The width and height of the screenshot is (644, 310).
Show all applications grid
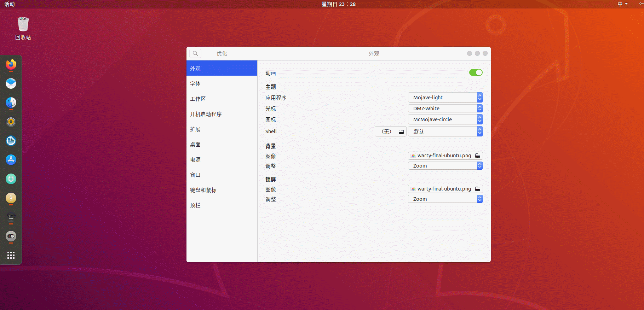point(11,255)
